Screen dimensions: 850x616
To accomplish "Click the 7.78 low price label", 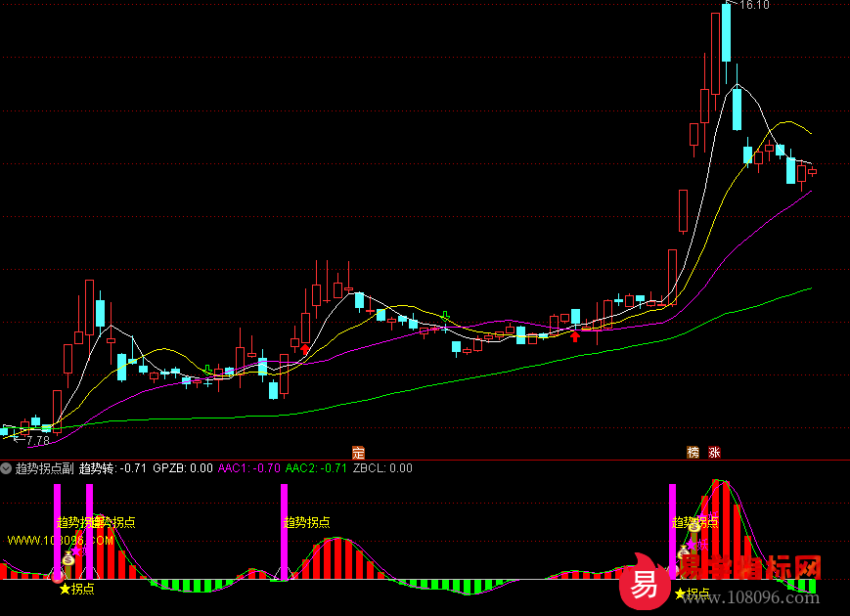I will click(x=37, y=441).
